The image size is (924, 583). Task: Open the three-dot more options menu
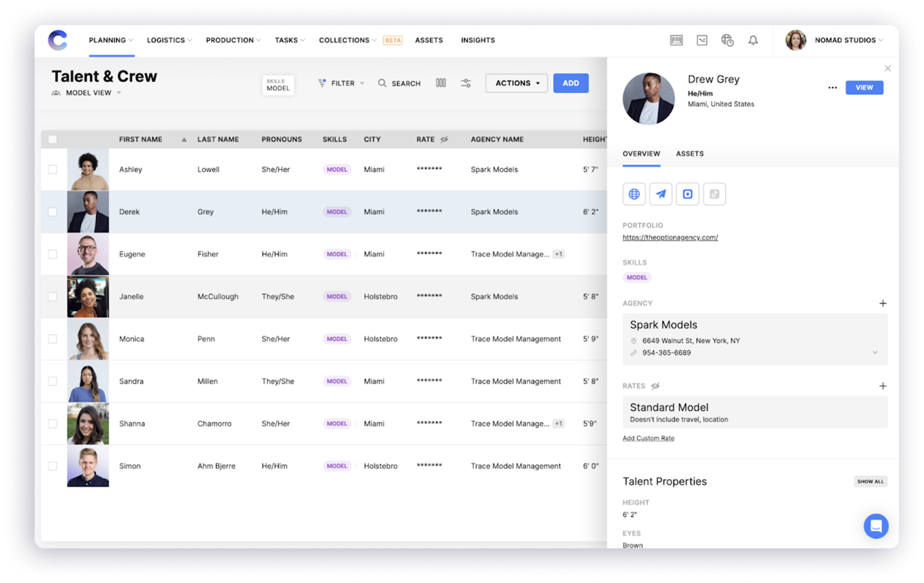(x=833, y=87)
